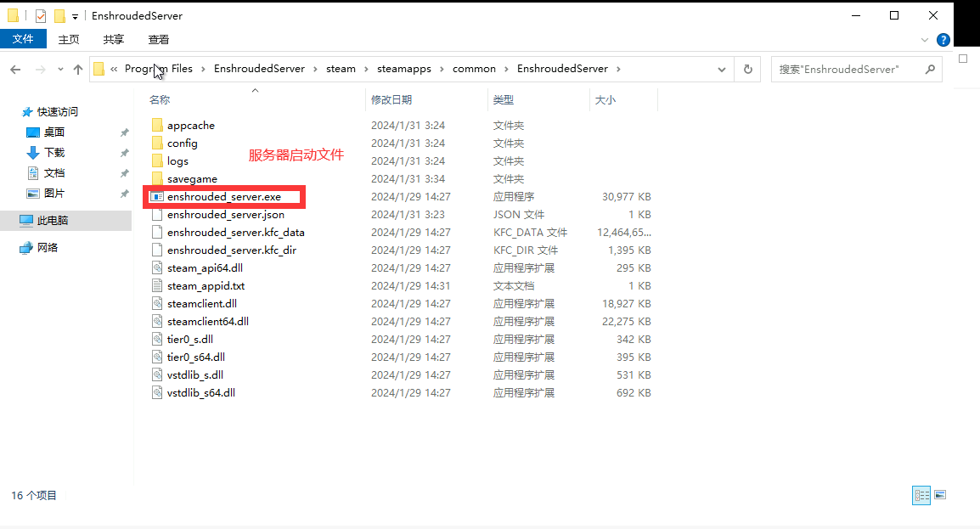
Task: Click Program Files breadcrumb segment
Action: [x=159, y=69]
